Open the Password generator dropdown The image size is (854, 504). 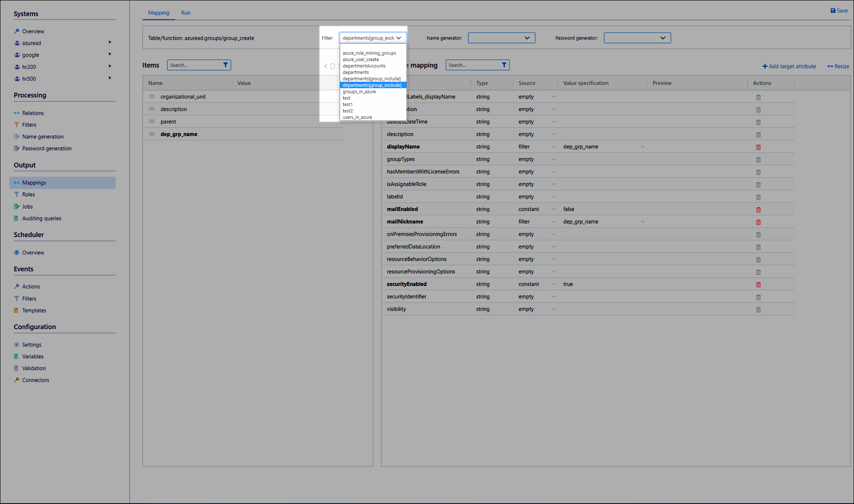[637, 38]
